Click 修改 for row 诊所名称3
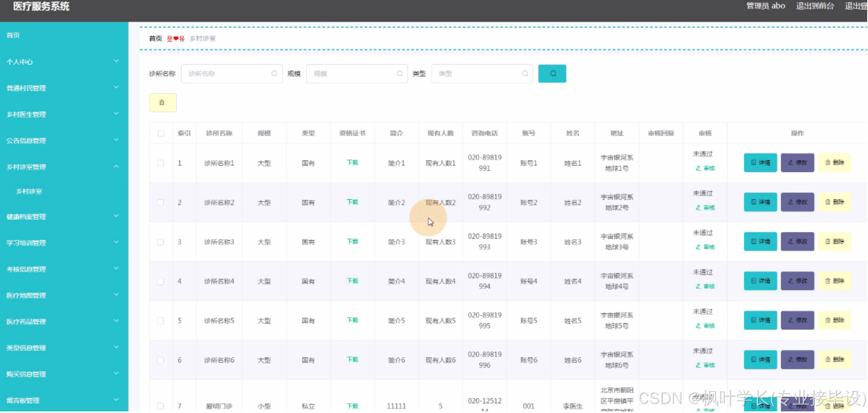 [x=797, y=241]
